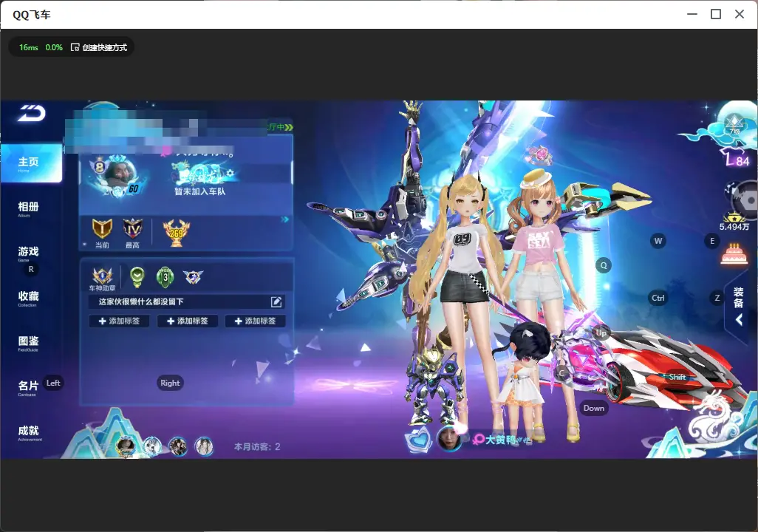Click the Left key overlay button
Viewport: 758px width, 532px height.
(53, 383)
